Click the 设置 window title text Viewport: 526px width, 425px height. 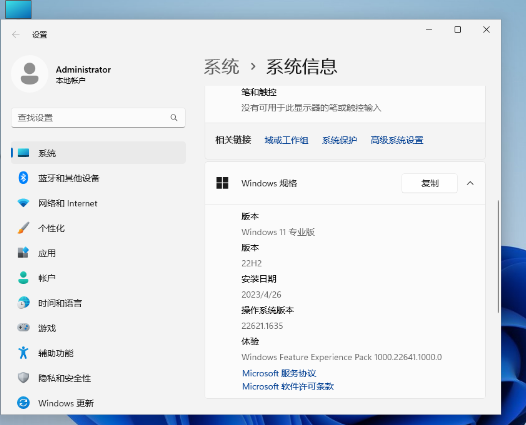coord(40,35)
